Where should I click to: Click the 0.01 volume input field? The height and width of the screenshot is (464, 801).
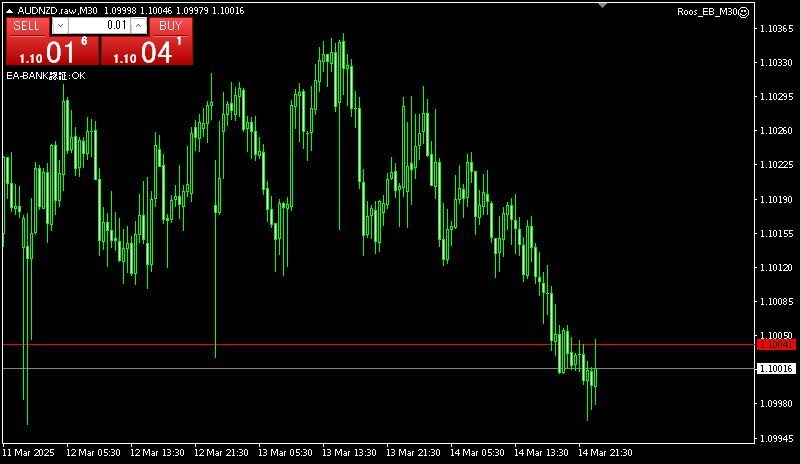pyautogui.click(x=98, y=25)
